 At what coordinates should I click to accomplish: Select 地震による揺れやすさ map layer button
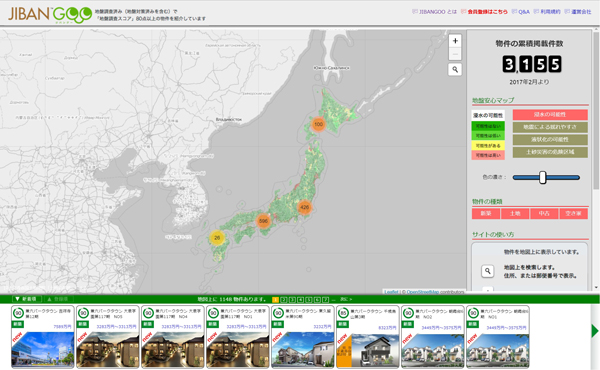(x=550, y=127)
